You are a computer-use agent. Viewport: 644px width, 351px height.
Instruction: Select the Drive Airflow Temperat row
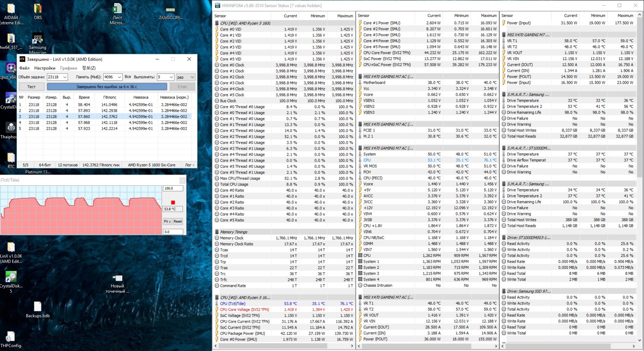pos(568,160)
